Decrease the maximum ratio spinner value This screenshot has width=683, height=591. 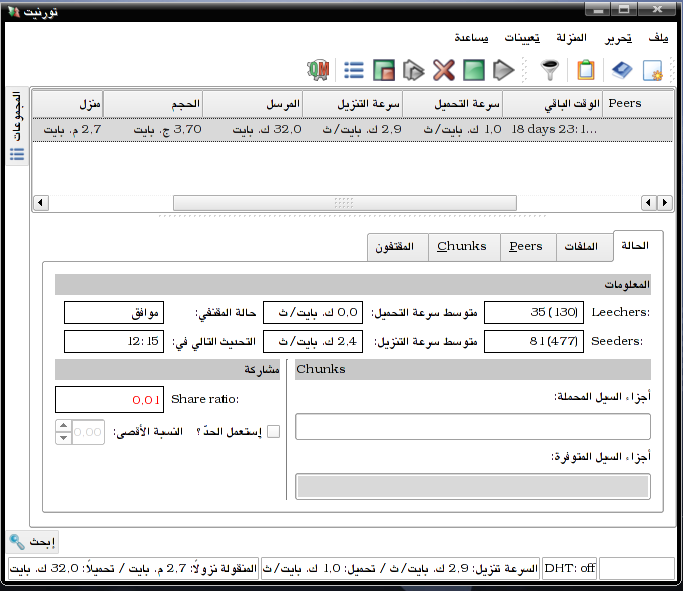coord(64,438)
